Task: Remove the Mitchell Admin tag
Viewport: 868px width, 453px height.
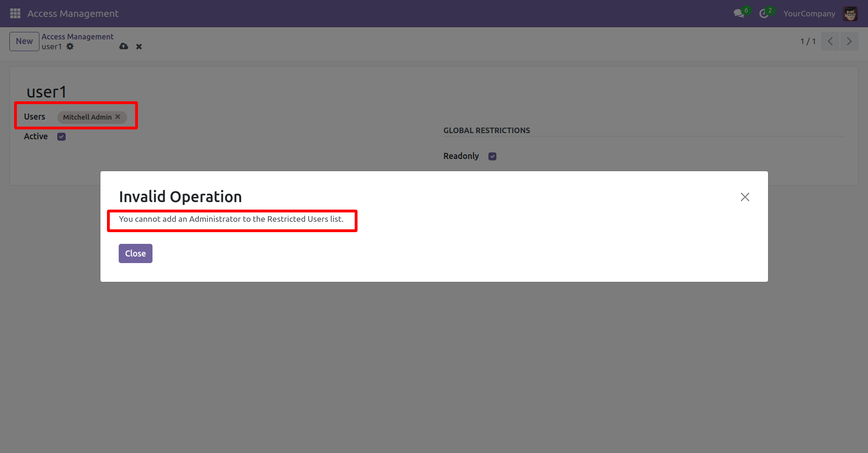Action: point(118,117)
